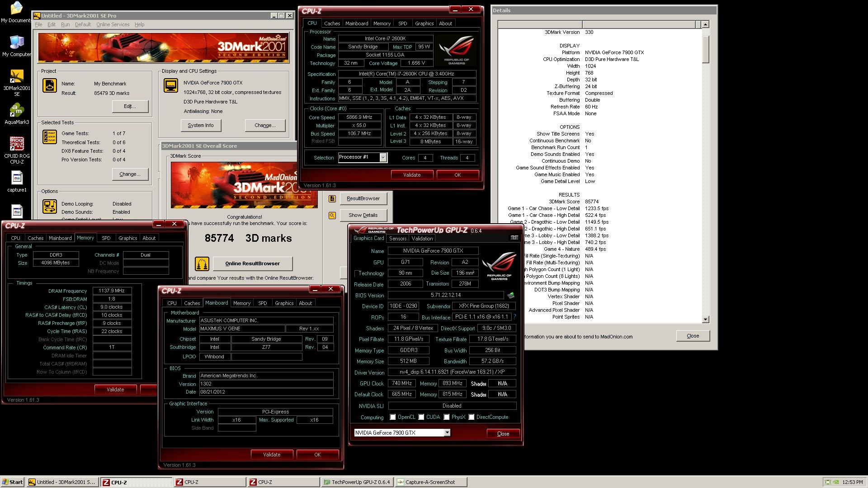This screenshot has height=488, width=868.
Task: Click the Details window vertical scrollbar thumb
Action: (705, 49)
